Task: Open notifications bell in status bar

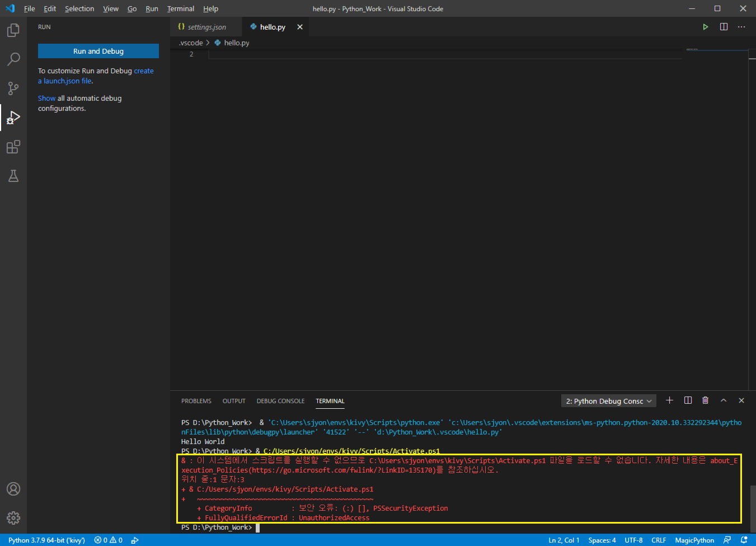Action: click(744, 540)
